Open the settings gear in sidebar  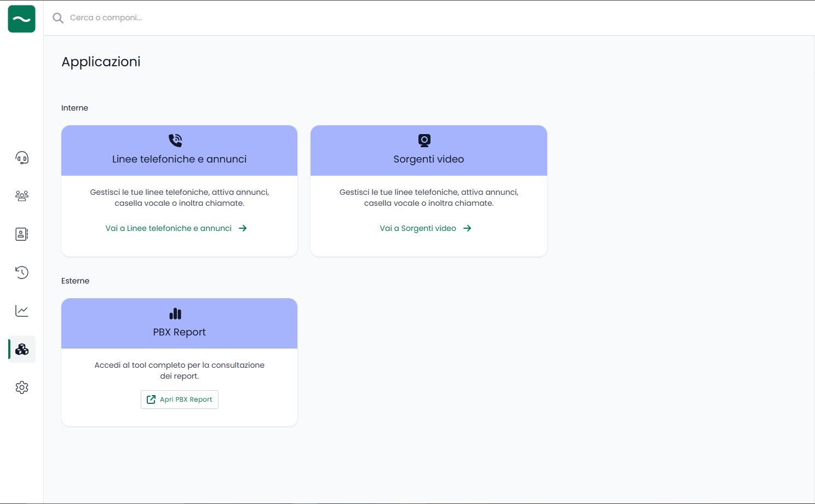coord(22,387)
